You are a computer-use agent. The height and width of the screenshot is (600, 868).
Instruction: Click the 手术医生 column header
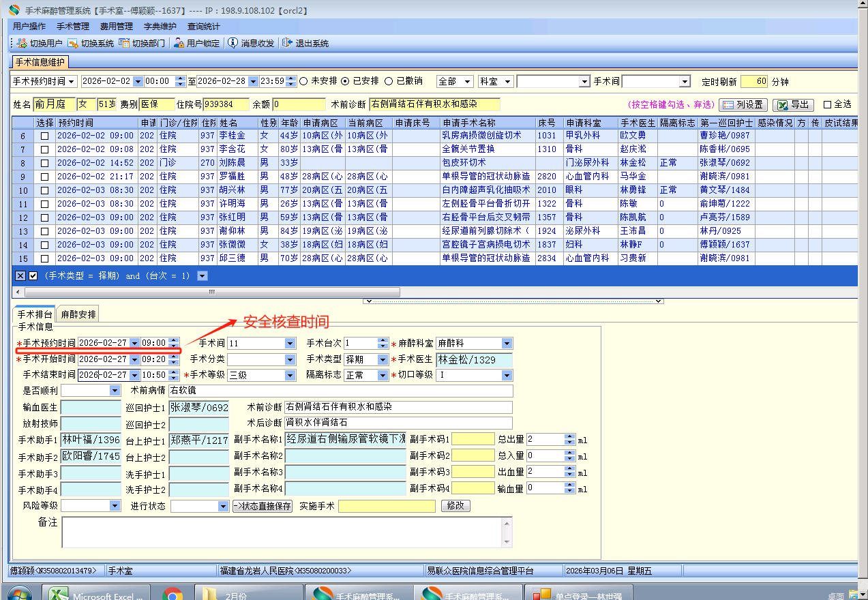(638, 123)
